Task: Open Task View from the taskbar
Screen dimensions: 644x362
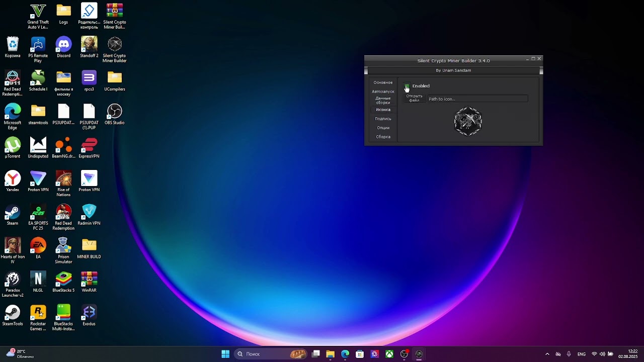Action: tap(316, 354)
